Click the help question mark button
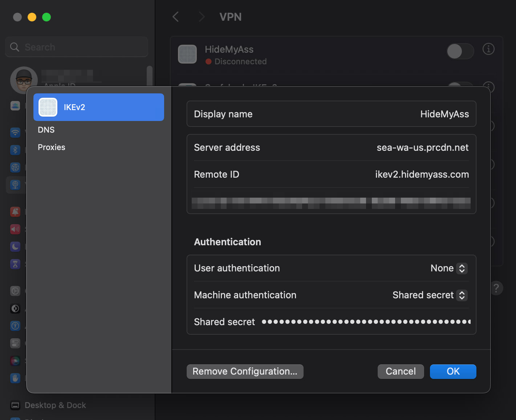The width and height of the screenshot is (516, 420). (x=496, y=288)
